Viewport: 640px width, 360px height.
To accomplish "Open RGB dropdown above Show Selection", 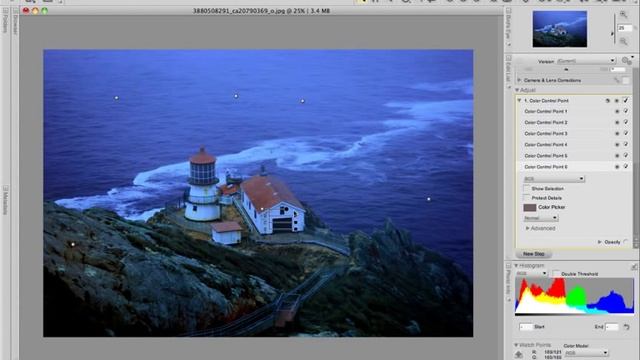I will coord(554,179).
